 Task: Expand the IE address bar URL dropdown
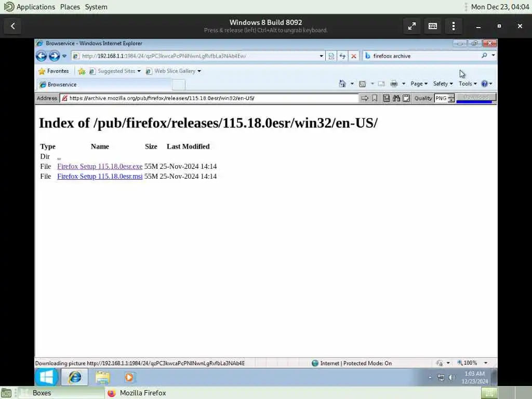click(321, 56)
